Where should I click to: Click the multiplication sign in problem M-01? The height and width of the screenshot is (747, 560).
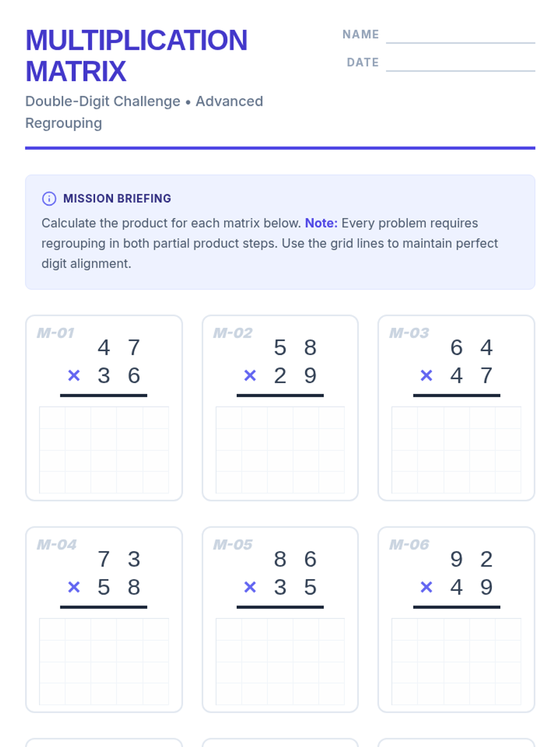click(74, 375)
